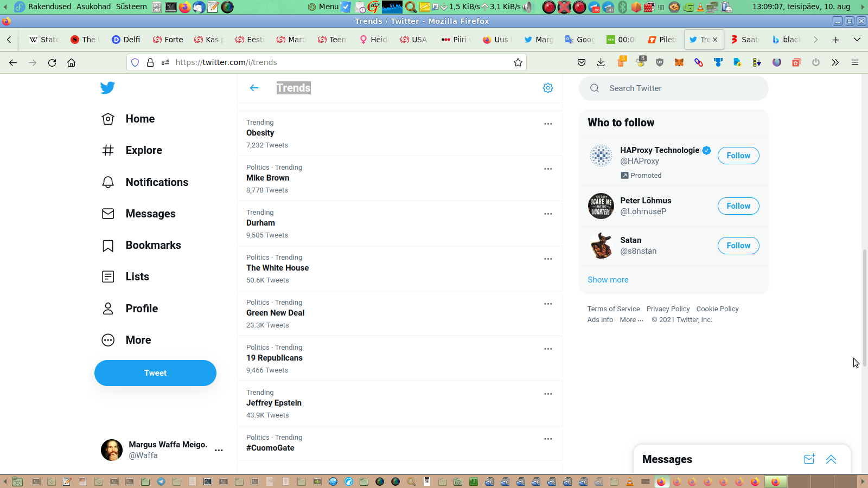Image resolution: width=868 pixels, height=488 pixels.
Task: Click the Firefox home button
Action: 71,62
